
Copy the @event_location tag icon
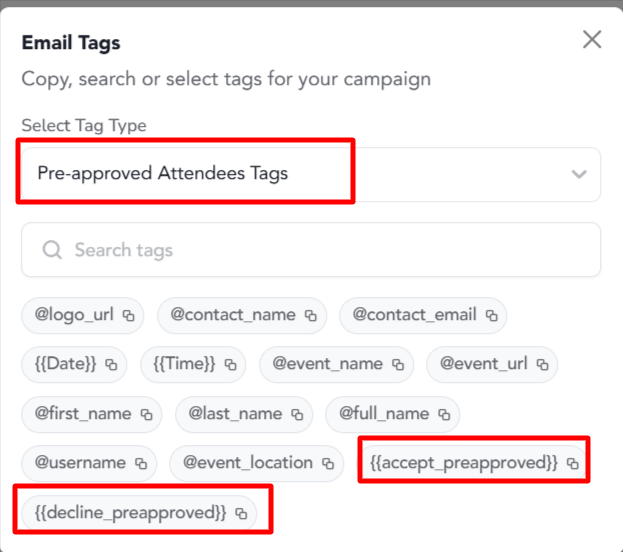(x=328, y=463)
